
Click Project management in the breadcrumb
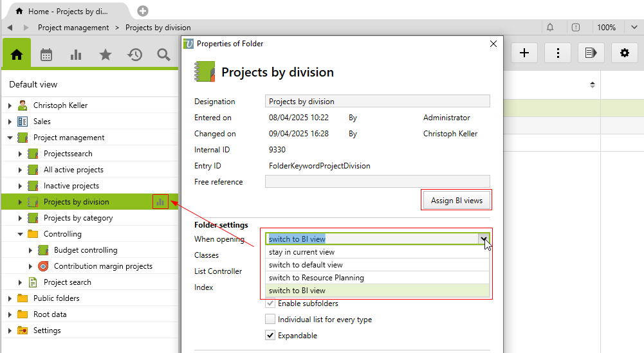click(73, 28)
